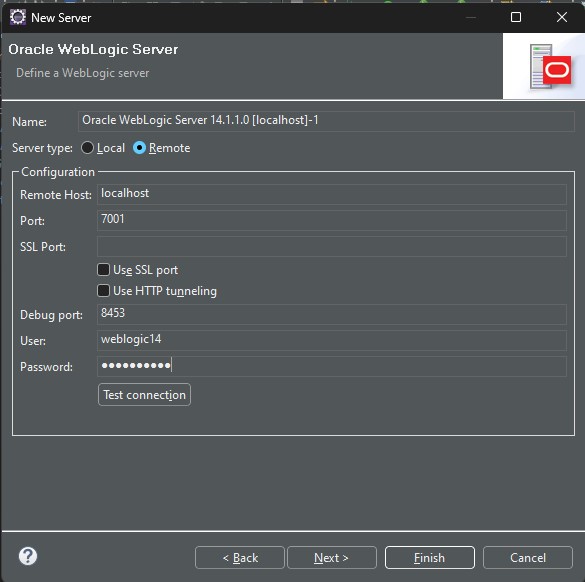
Task: Click the Test connection button
Action: tap(144, 395)
